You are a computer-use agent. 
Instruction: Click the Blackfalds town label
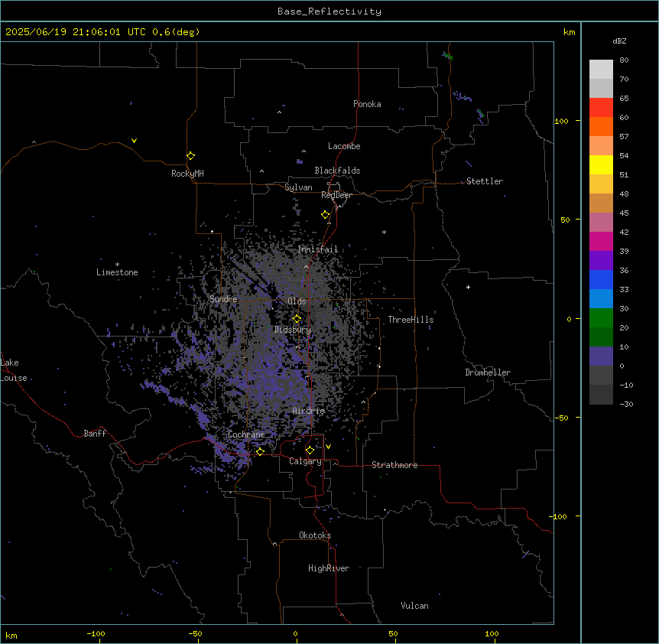click(x=337, y=171)
